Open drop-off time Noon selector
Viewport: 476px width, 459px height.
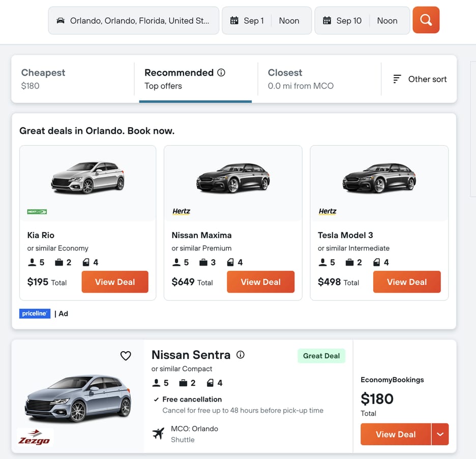pyautogui.click(x=387, y=21)
